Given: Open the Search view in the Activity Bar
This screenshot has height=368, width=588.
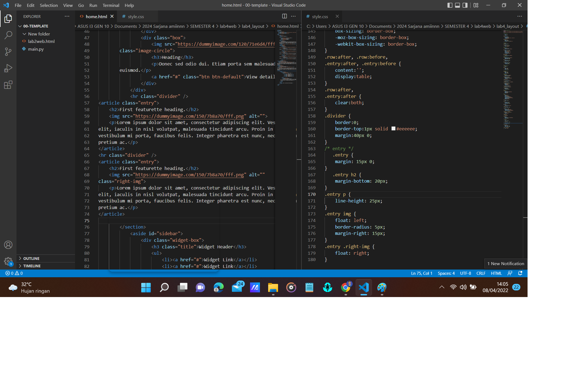Looking at the screenshot, I should point(8,35).
